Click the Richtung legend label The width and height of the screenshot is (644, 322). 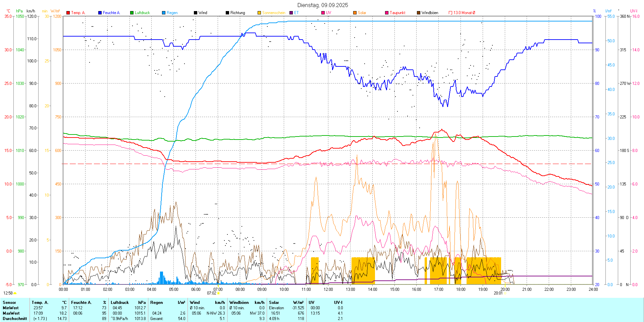pyautogui.click(x=237, y=13)
